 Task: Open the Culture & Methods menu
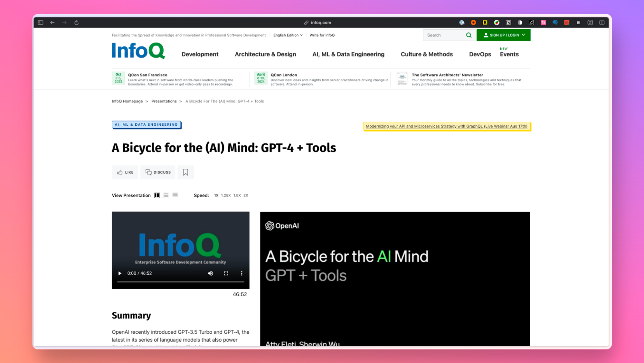[427, 54]
